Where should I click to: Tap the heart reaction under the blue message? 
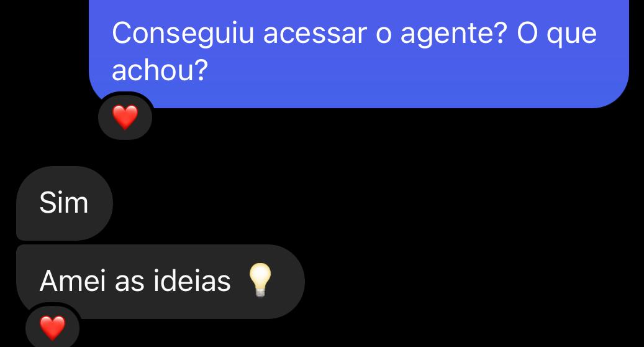pos(125,118)
